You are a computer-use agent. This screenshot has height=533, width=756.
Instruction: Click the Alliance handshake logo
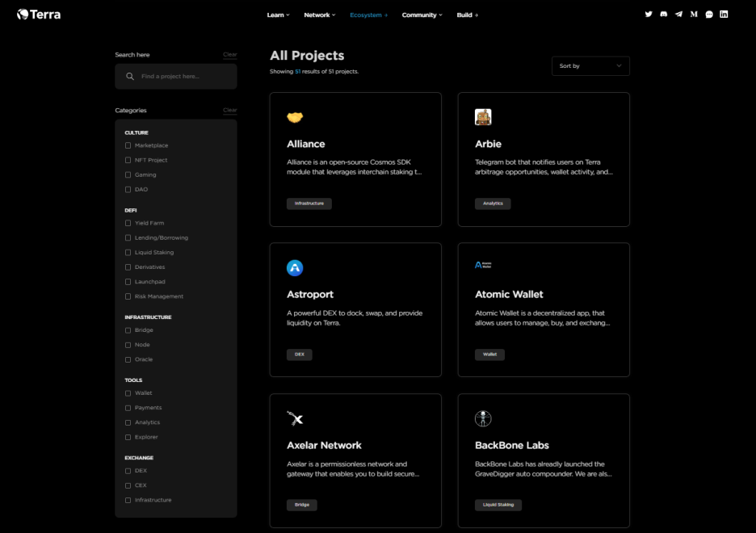(295, 117)
